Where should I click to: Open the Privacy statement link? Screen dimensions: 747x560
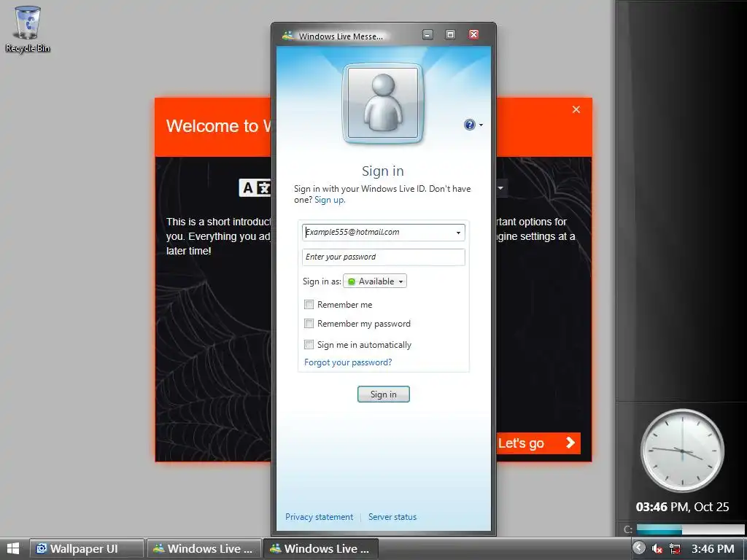tap(320, 517)
